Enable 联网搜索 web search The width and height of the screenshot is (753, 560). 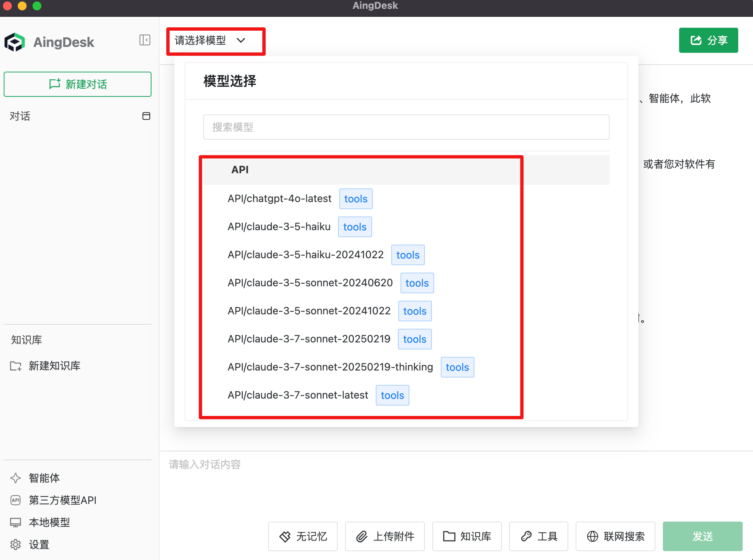pos(615,536)
